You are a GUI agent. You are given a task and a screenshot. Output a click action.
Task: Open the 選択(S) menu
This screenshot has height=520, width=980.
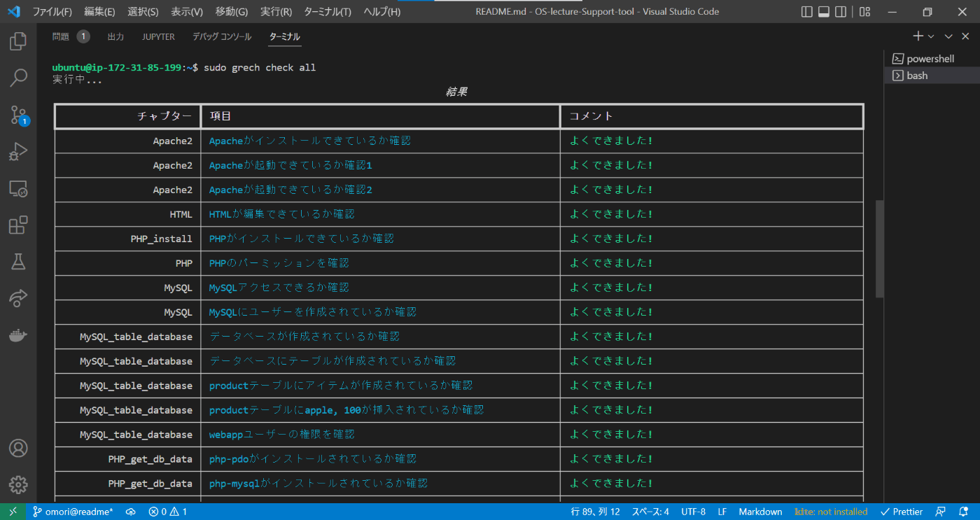pyautogui.click(x=143, y=11)
